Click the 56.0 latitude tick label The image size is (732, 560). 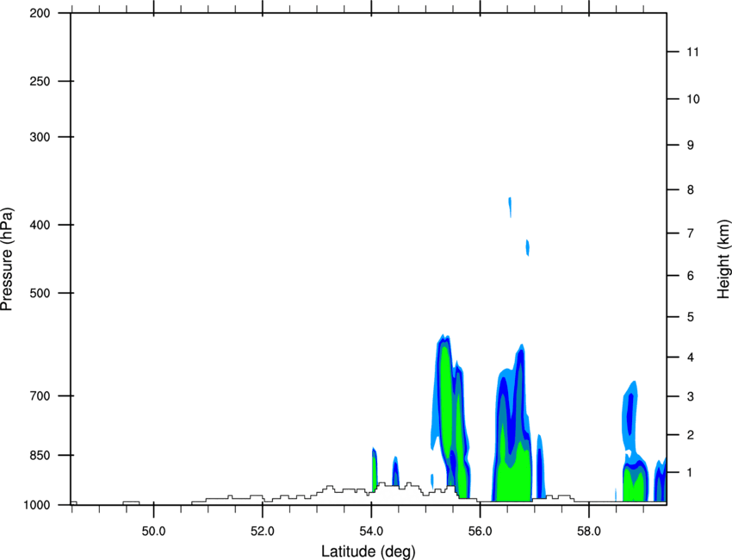[x=480, y=532]
